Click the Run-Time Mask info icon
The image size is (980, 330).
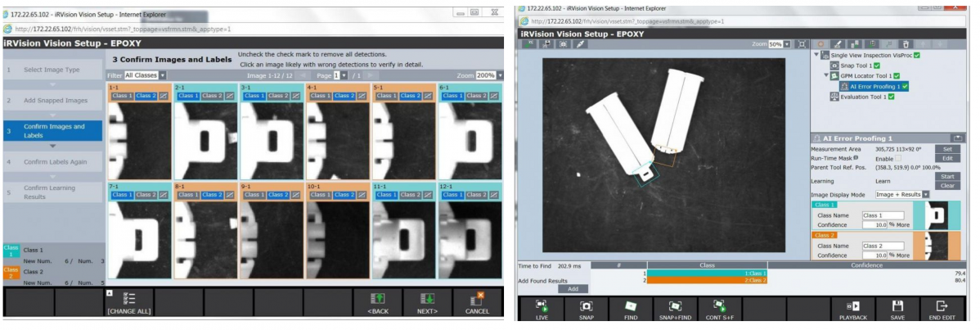tap(855, 158)
